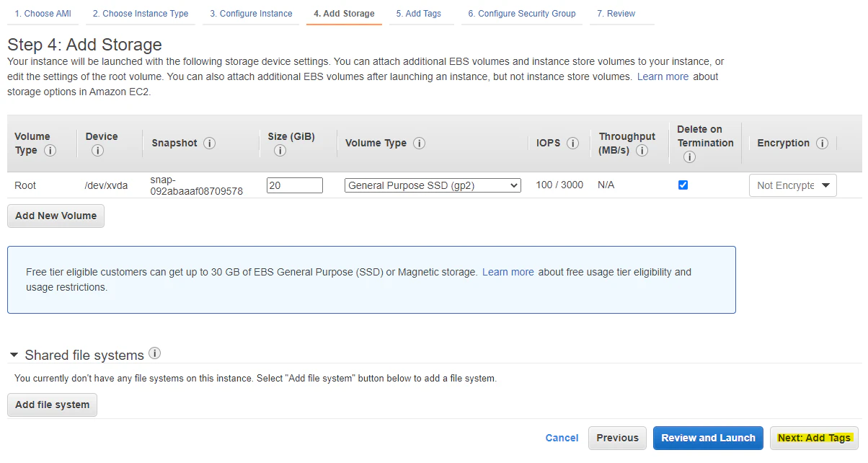Click info icon beside Encryption header

(821, 143)
